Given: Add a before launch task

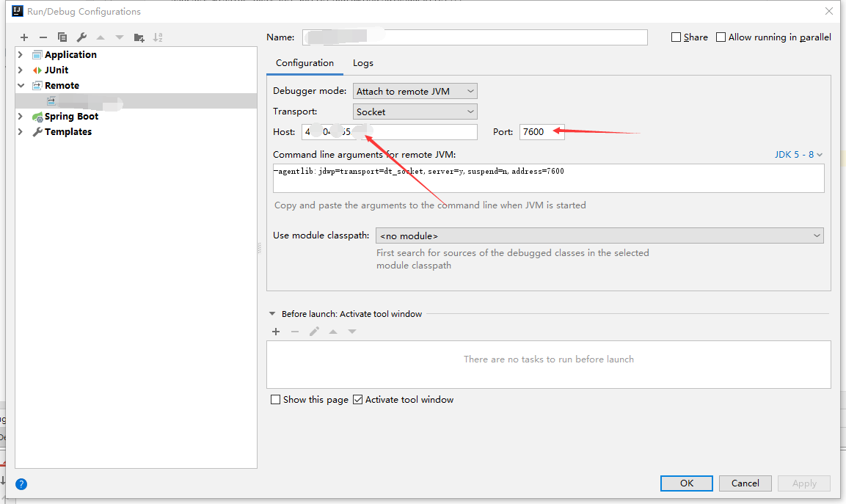Looking at the screenshot, I should coord(276,332).
